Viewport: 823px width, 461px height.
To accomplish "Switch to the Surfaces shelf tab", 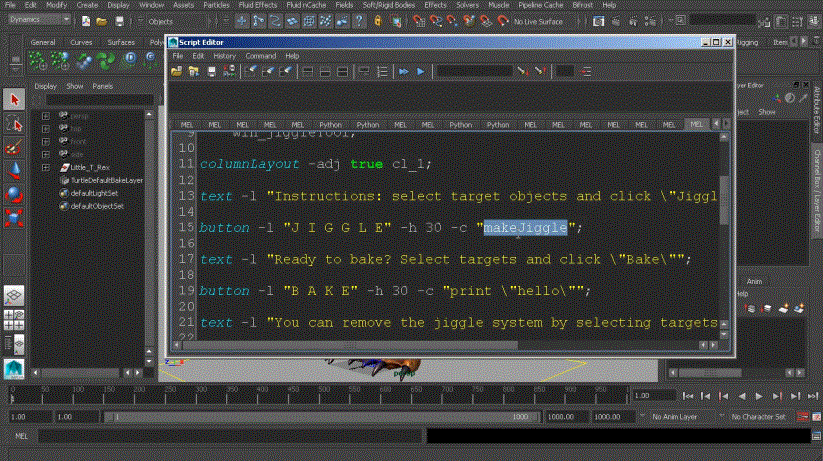I will (121, 42).
